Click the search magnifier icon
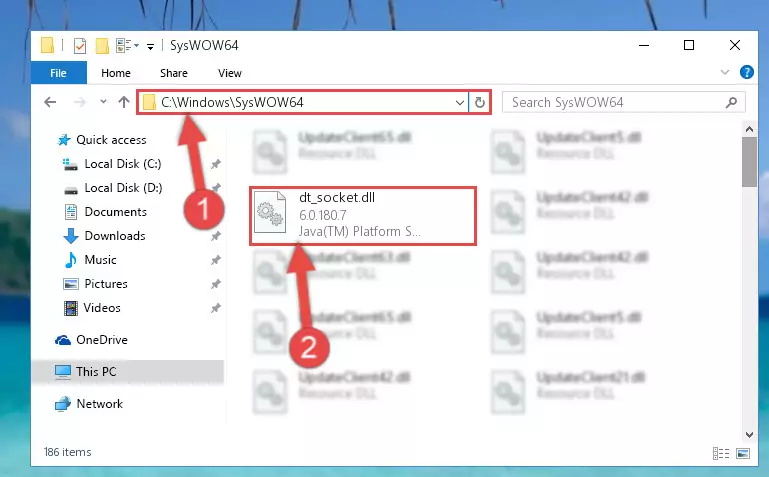The image size is (769, 477). pos(731,102)
